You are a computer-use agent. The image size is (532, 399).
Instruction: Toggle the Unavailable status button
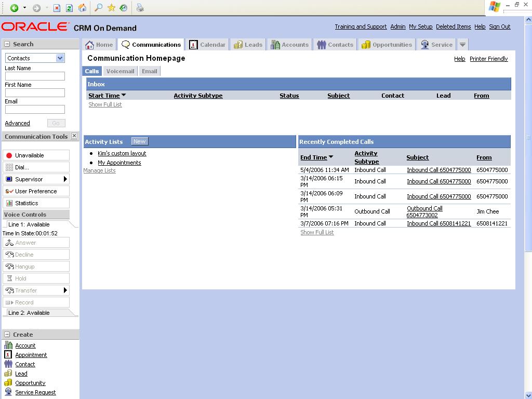[36, 155]
